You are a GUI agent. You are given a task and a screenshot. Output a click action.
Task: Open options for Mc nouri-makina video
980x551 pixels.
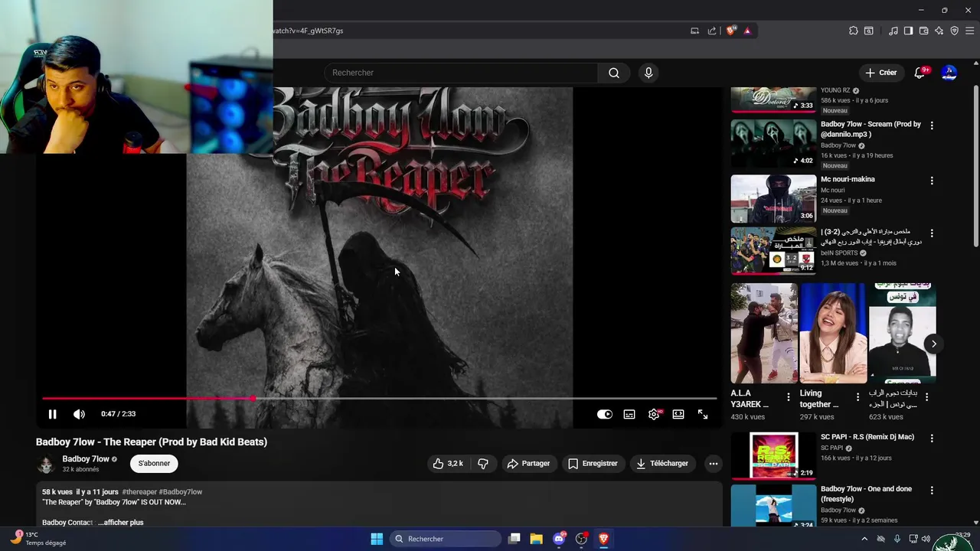click(x=932, y=181)
